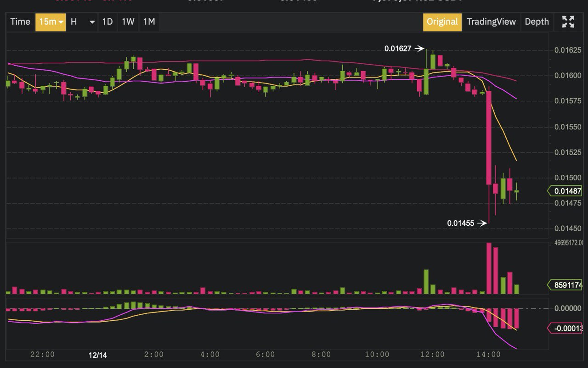Click the 0.01455 low price marker
588x368 pixels.
(x=461, y=223)
